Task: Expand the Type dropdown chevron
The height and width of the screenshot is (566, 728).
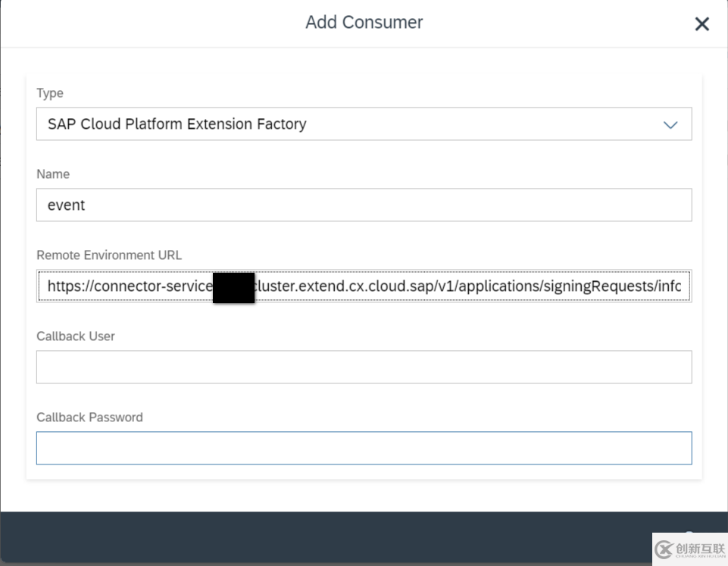Action: (x=670, y=124)
